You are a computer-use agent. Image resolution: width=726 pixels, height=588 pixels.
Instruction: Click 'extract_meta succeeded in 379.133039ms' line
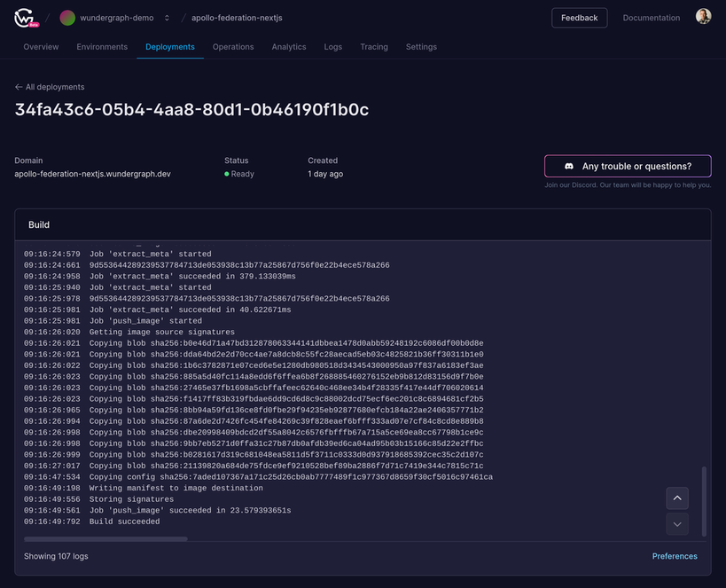tap(160, 277)
